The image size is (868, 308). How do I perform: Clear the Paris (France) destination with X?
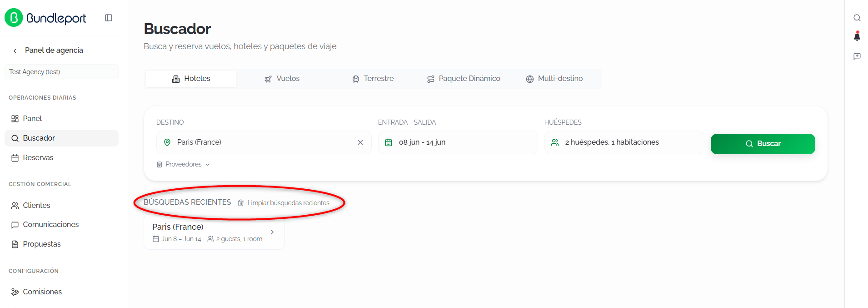click(x=360, y=142)
